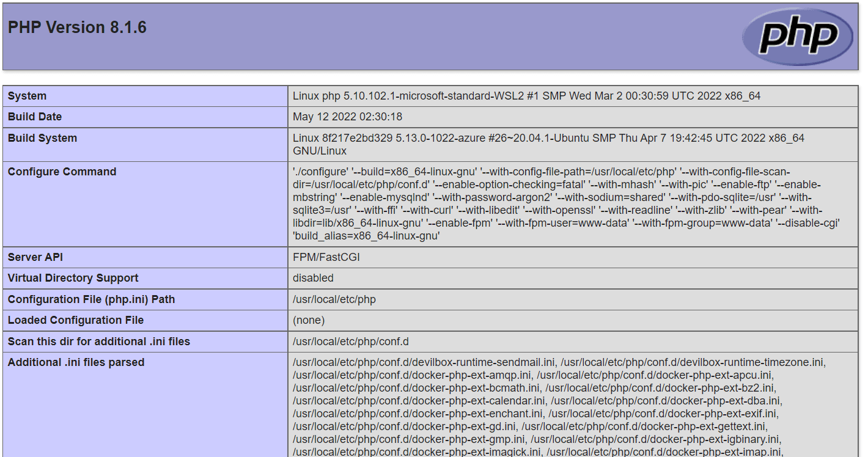Click the Build Date row label
The image size is (868, 457).
[x=35, y=117]
